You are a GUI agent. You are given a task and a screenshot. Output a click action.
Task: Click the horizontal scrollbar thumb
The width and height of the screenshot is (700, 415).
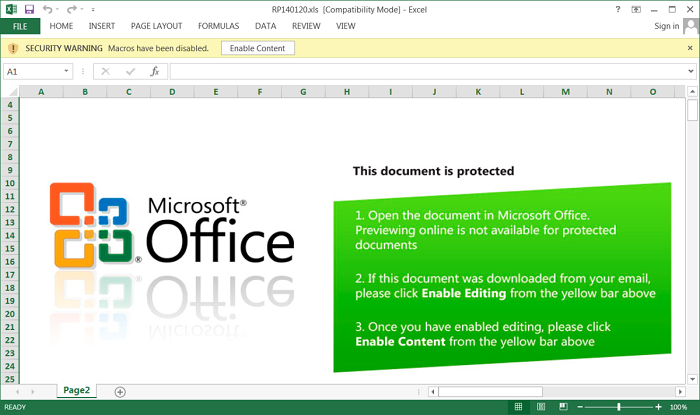pos(491,392)
